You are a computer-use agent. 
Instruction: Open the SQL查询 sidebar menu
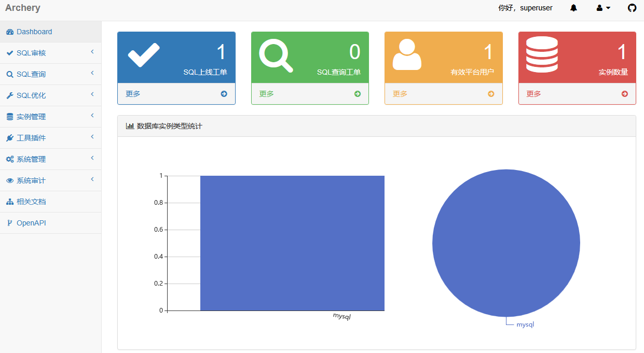[50, 74]
